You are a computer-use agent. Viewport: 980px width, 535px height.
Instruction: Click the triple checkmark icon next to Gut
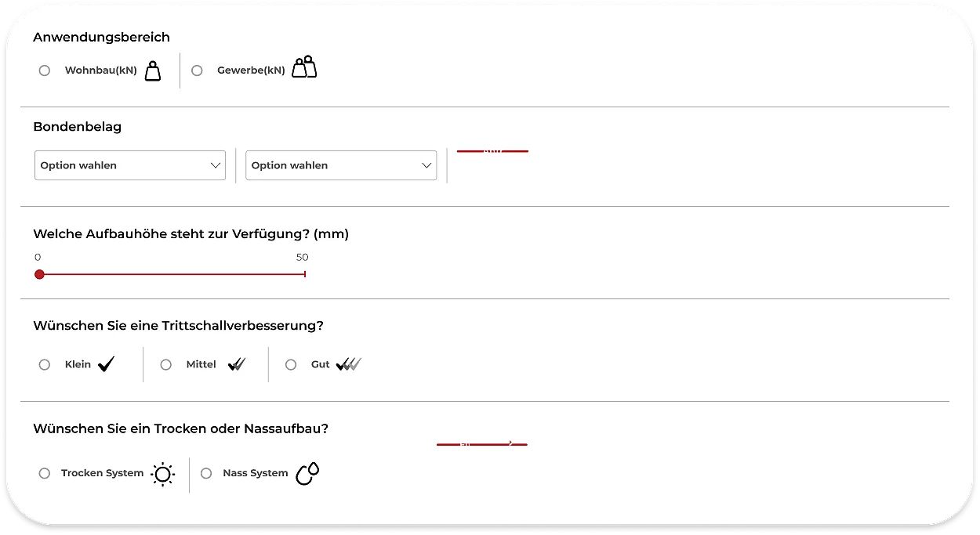coord(348,364)
